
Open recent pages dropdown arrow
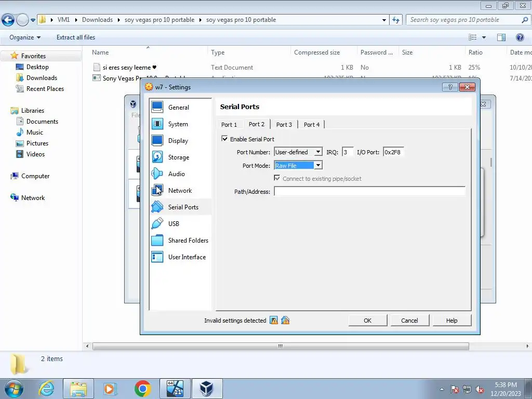33,20
